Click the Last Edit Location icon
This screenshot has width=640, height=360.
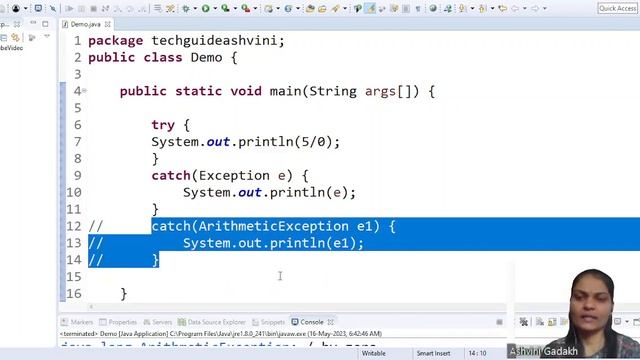click(503, 8)
